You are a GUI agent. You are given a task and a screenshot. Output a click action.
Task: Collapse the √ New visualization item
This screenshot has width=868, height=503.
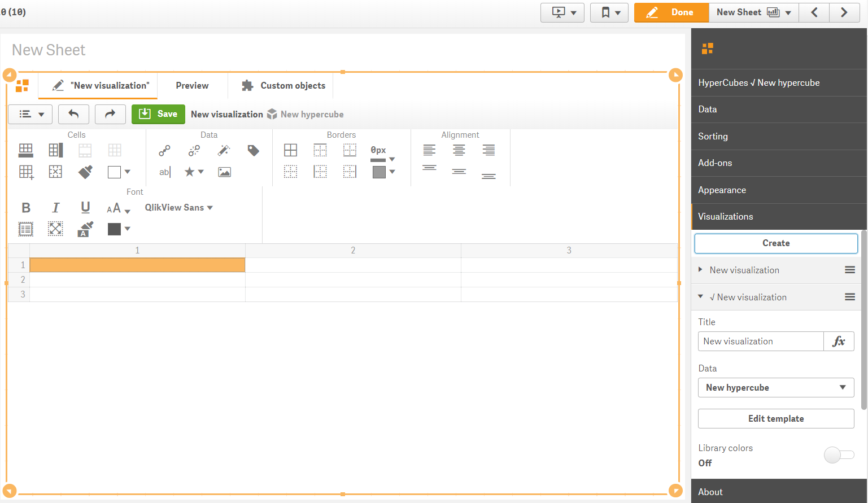700,297
